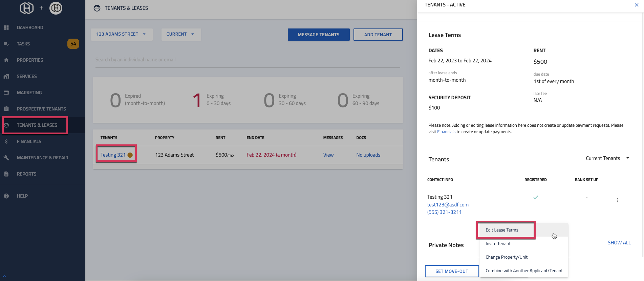Click the Set Move-Out button
The image size is (644, 281).
click(x=452, y=271)
